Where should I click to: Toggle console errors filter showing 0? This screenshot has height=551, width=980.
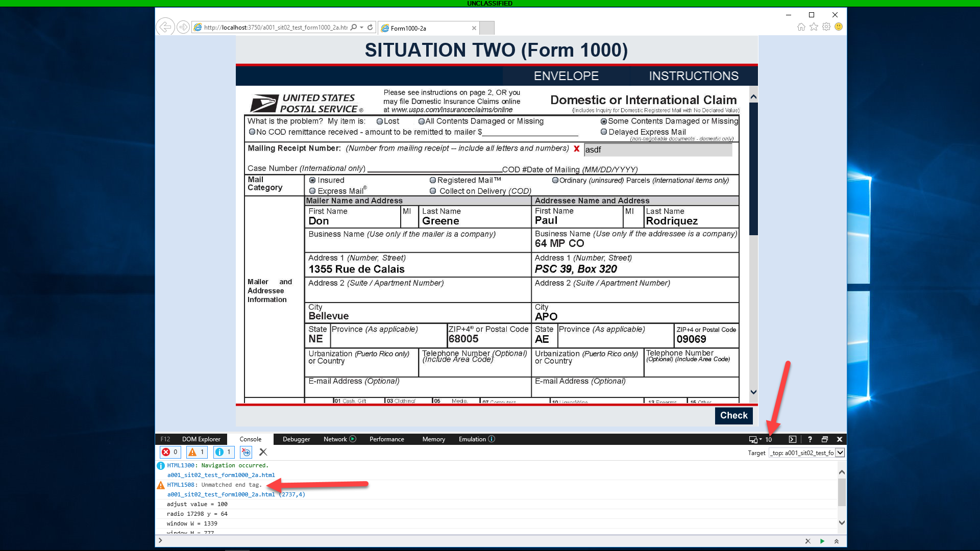[170, 452]
